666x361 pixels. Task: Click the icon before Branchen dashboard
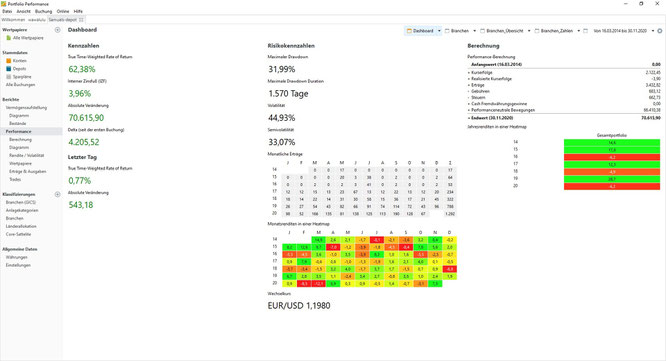[447, 31]
